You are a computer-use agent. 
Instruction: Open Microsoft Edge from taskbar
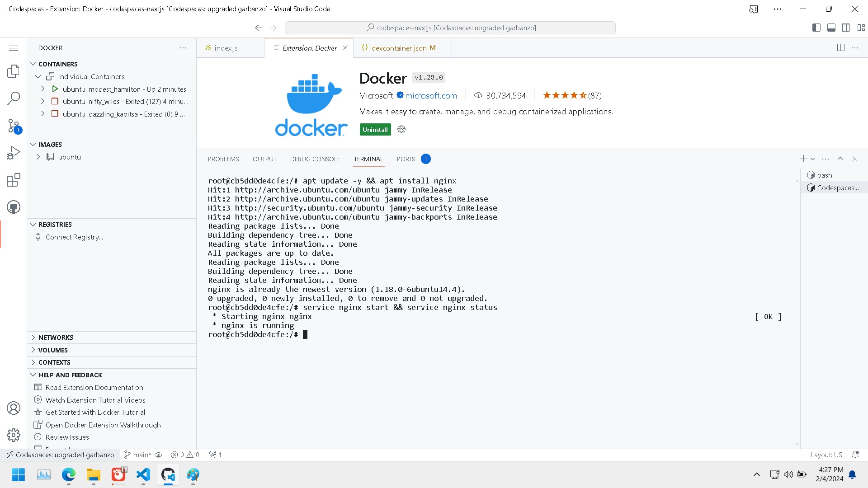tap(69, 475)
